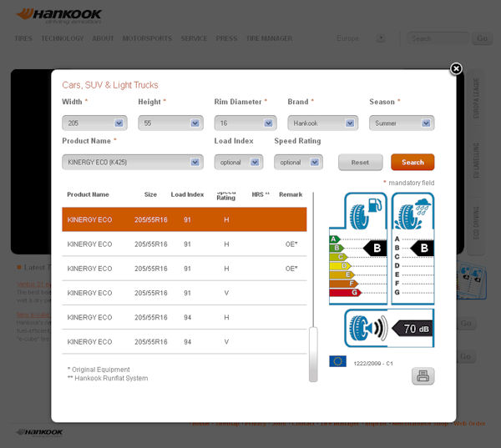
Task: Open the Rim Diameter dropdown
Action: click(245, 123)
